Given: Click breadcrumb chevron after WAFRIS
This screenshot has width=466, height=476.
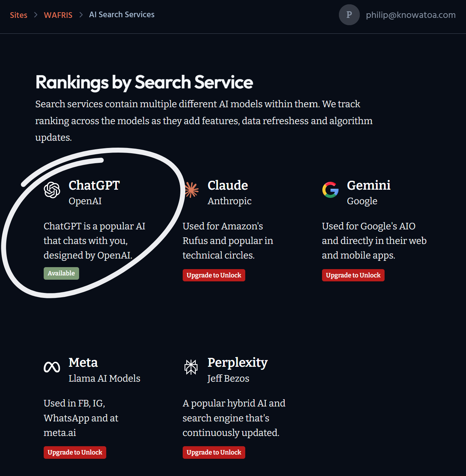Looking at the screenshot, I should (x=81, y=15).
